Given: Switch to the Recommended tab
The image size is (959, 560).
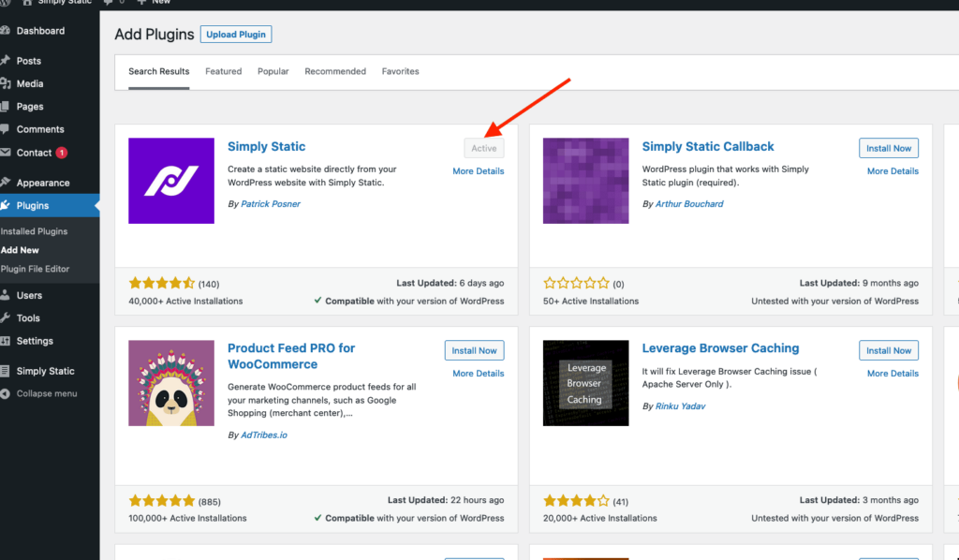Looking at the screenshot, I should [335, 71].
